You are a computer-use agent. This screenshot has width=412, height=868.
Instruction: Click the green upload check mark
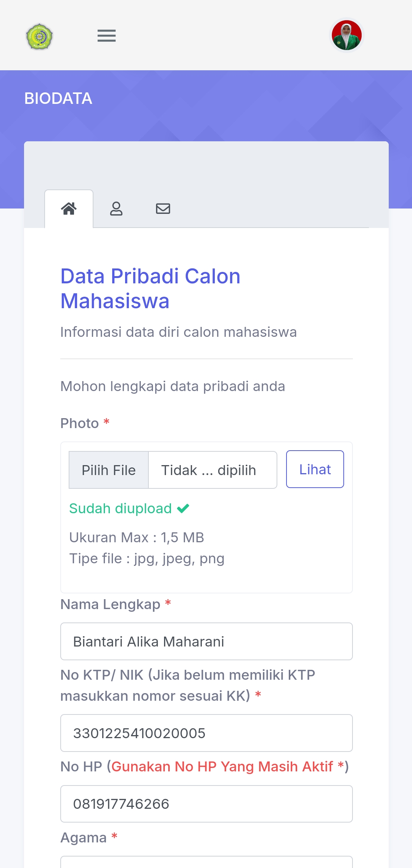pyautogui.click(x=183, y=509)
